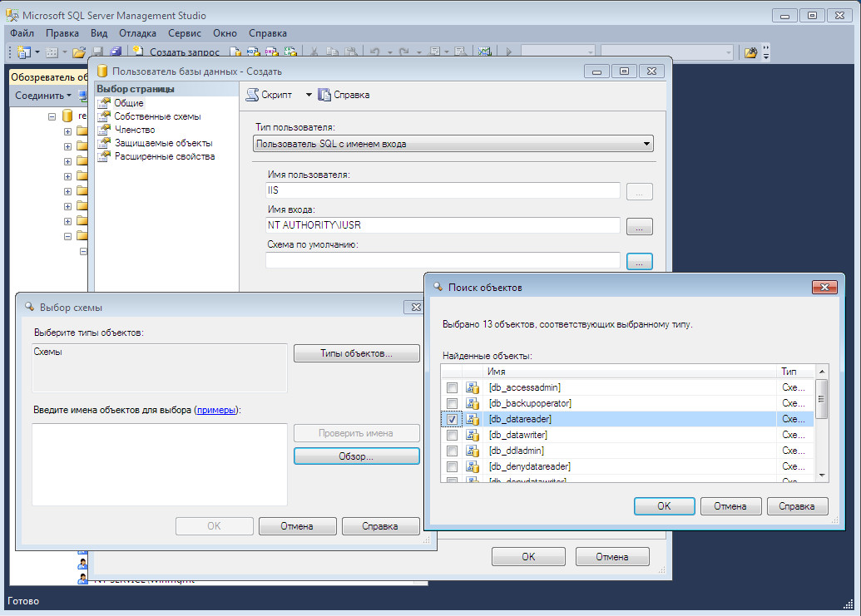
Task: Open the Правка menu
Action: (x=62, y=33)
